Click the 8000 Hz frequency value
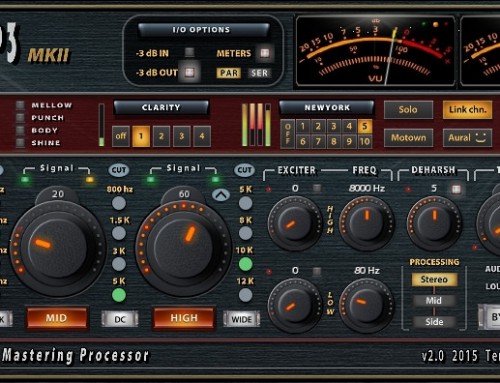 (367, 189)
